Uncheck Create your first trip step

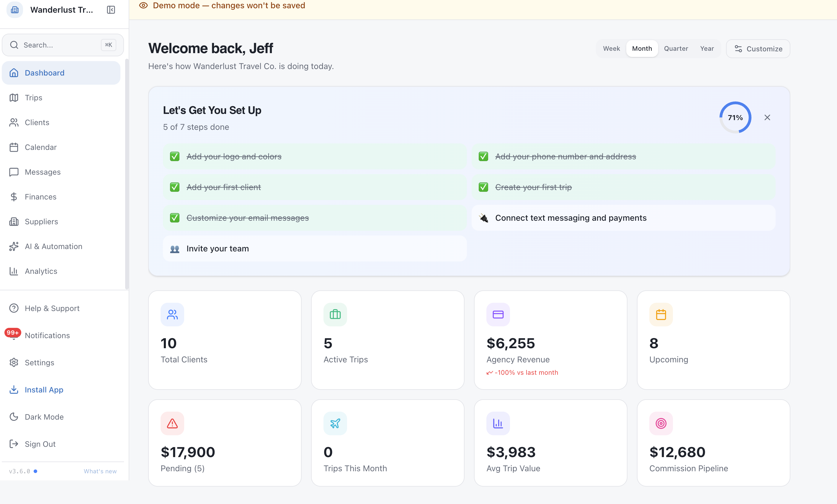click(x=483, y=187)
